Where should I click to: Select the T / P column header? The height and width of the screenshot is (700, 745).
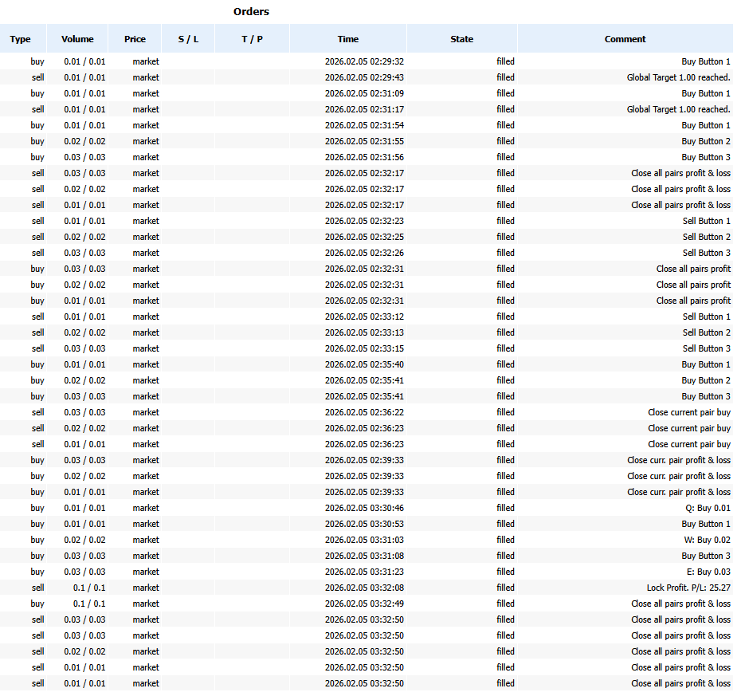pyautogui.click(x=252, y=39)
